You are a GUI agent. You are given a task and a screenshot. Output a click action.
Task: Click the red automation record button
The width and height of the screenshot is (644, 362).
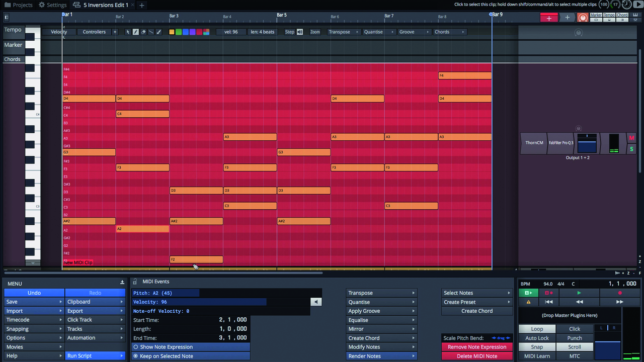[x=549, y=293]
